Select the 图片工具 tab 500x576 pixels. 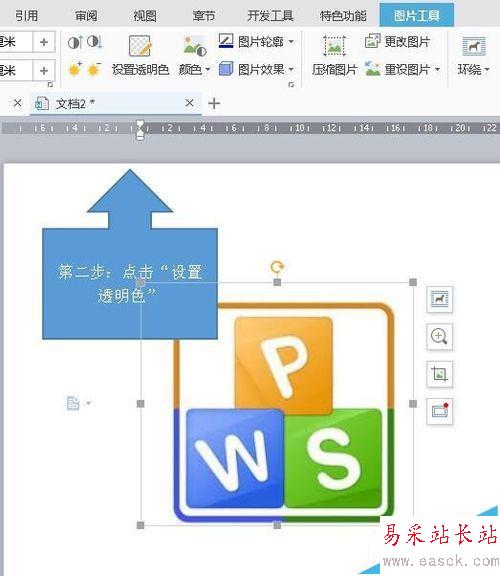(417, 15)
